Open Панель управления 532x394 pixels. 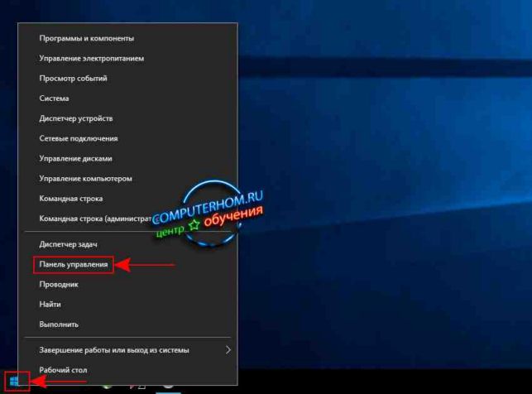point(127,264)
